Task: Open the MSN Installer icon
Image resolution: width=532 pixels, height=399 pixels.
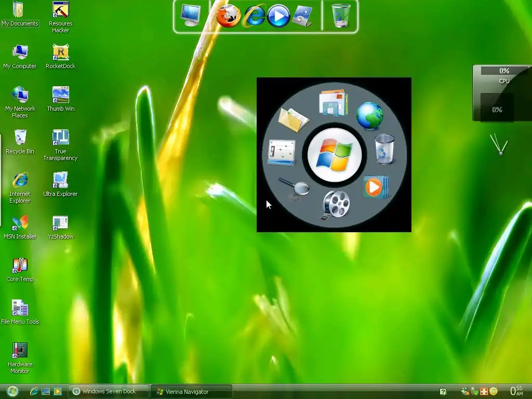Action: [20, 227]
